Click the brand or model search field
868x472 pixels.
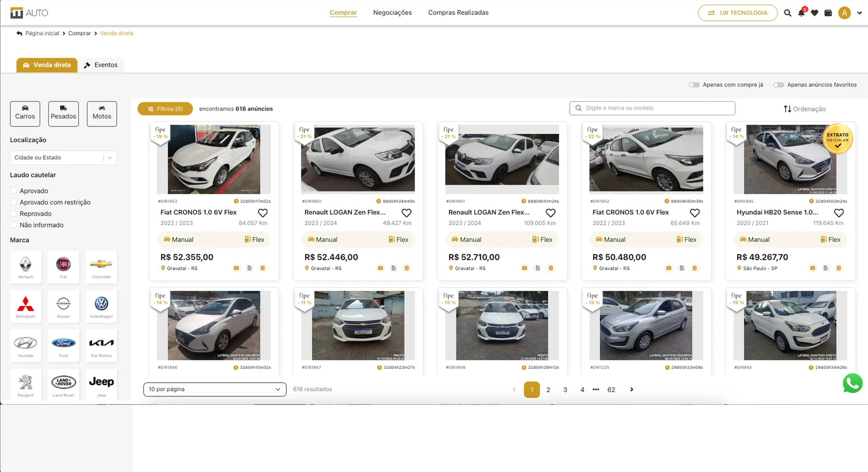pos(652,108)
